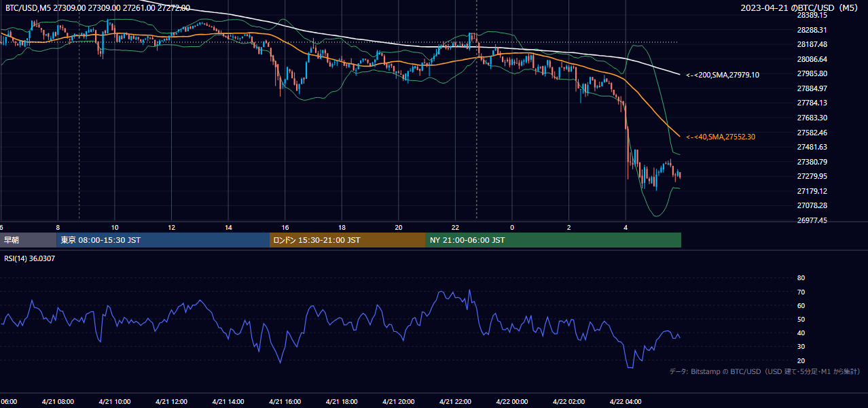Click price axis value 27179.12

pyautogui.click(x=812, y=191)
